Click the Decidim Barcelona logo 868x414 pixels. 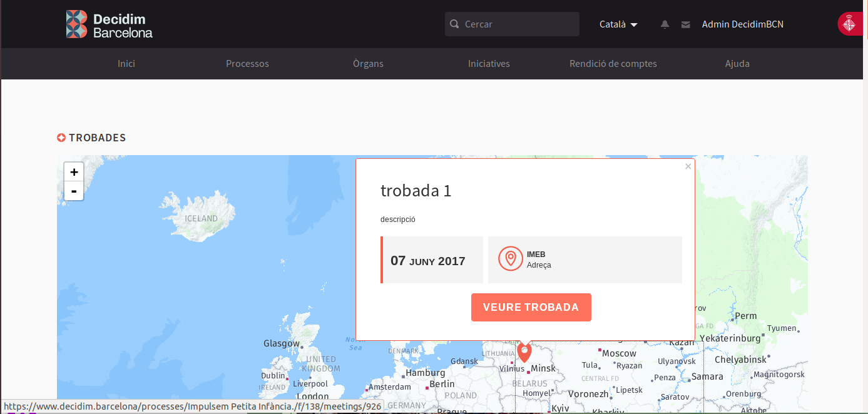coord(110,24)
